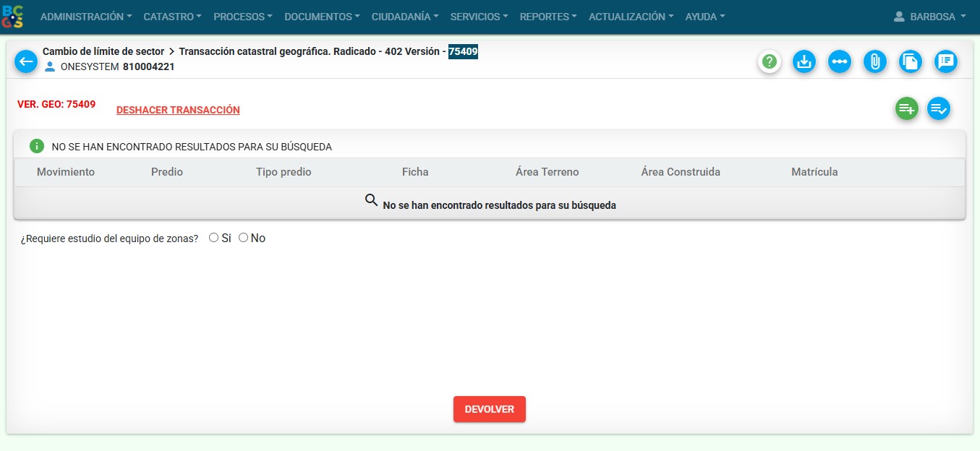Click the blue list check icon
980x451 pixels.
click(939, 109)
